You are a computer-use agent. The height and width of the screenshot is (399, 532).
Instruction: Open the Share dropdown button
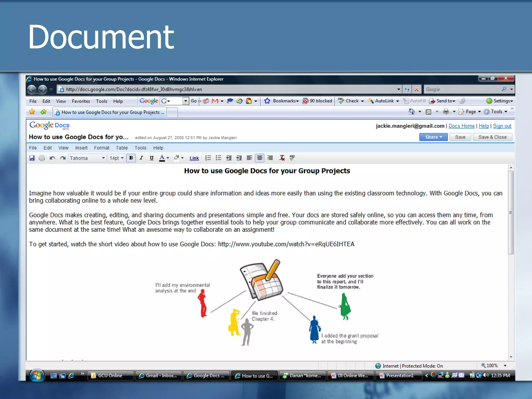pyautogui.click(x=433, y=137)
